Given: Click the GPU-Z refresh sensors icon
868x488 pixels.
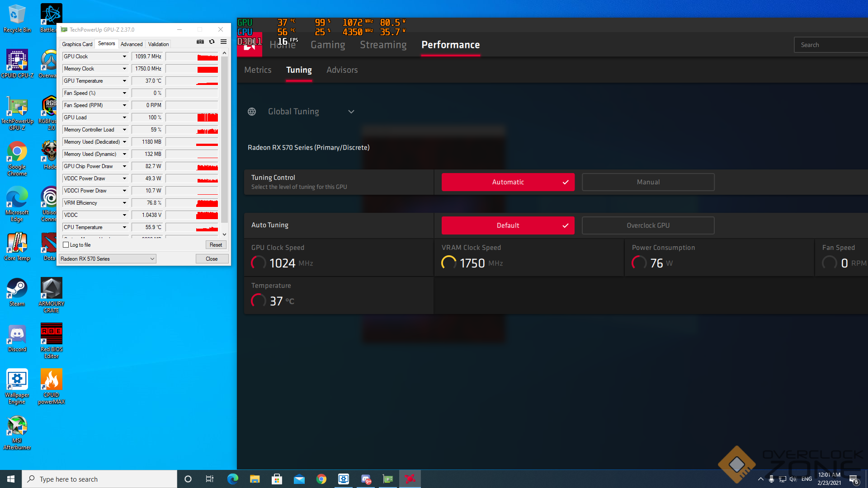Looking at the screenshot, I should [212, 42].
